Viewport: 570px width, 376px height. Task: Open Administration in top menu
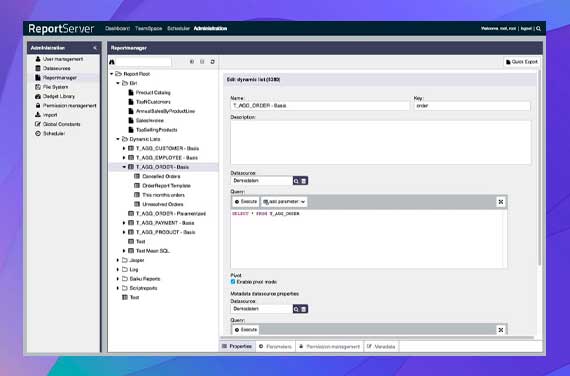click(210, 28)
